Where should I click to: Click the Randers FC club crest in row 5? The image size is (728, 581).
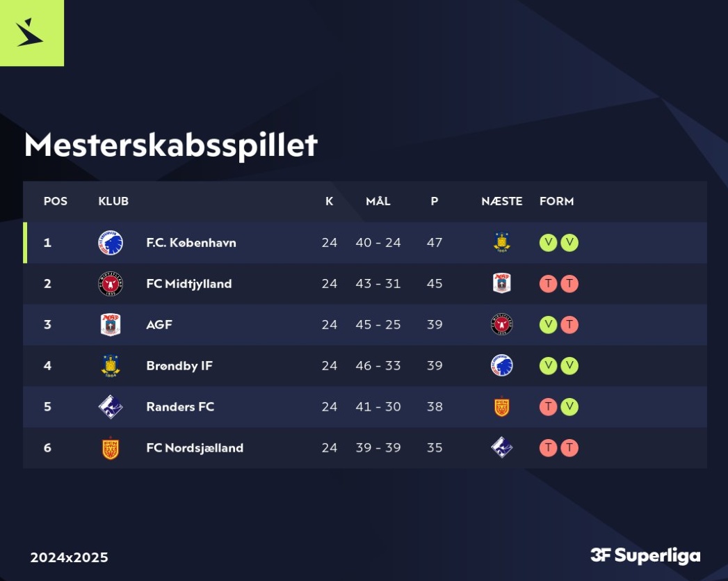coord(111,407)
